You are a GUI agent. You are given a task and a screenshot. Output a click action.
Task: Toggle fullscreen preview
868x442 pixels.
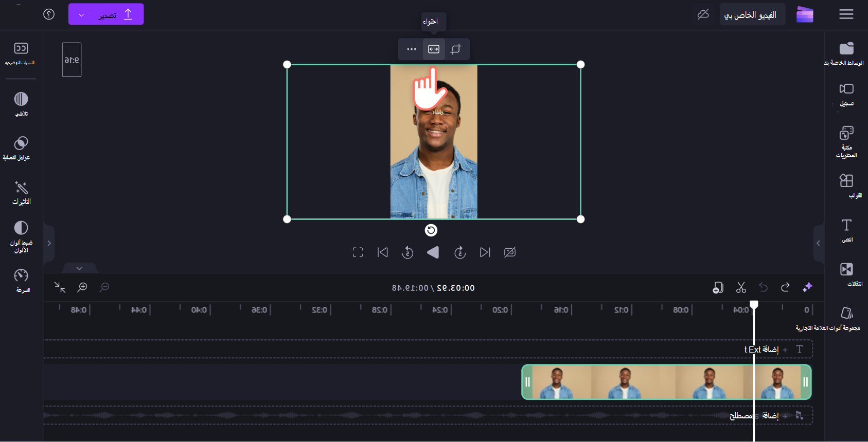click(x=358, y=252)
